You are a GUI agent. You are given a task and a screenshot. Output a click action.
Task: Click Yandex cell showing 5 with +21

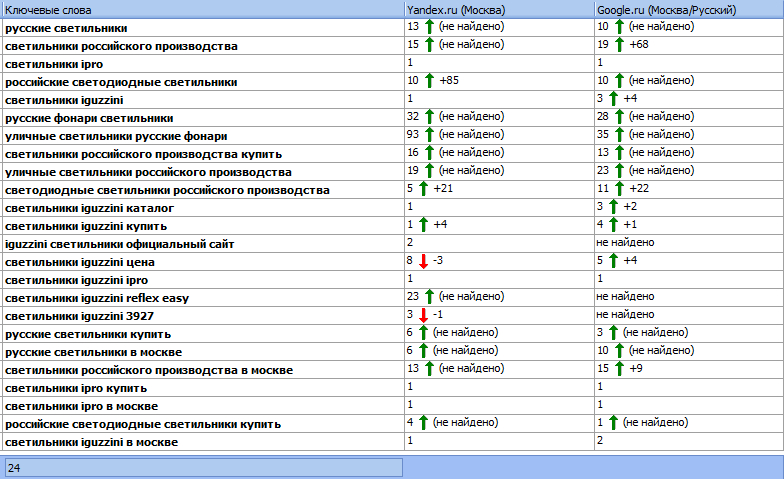pyautogui.click(x=499, y=190)
